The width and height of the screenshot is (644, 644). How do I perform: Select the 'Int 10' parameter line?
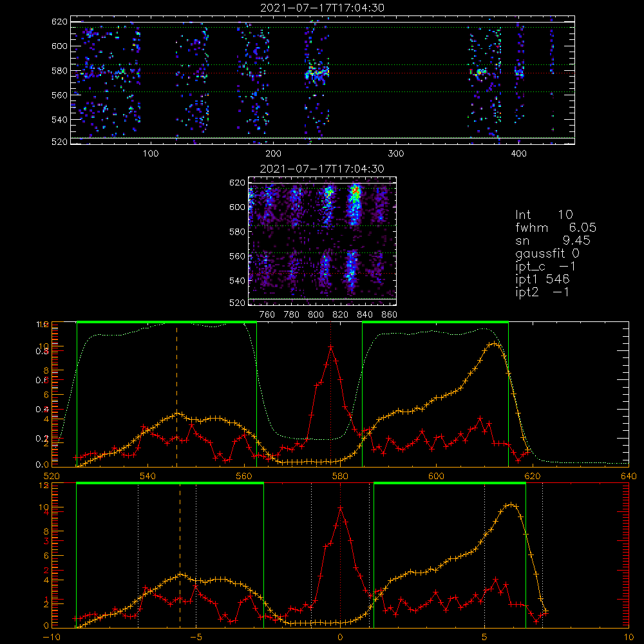[544, 214]
